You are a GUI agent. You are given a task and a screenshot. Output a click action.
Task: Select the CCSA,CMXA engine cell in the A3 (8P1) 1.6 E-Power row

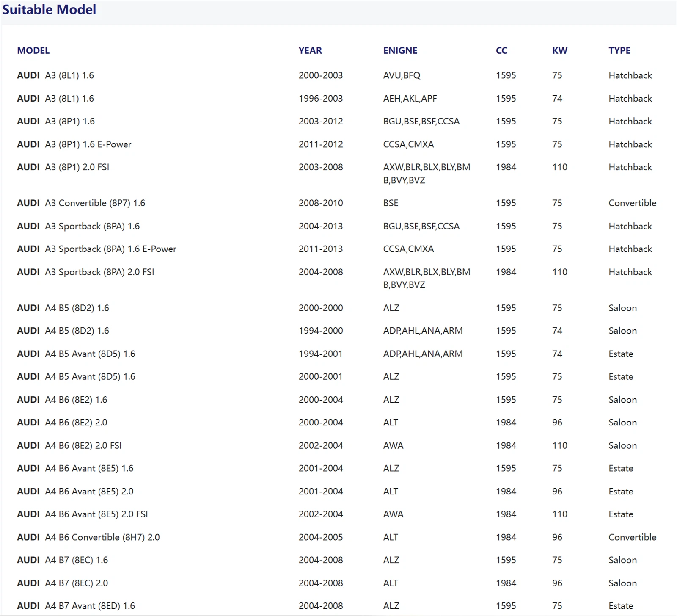tap(408, 144)
